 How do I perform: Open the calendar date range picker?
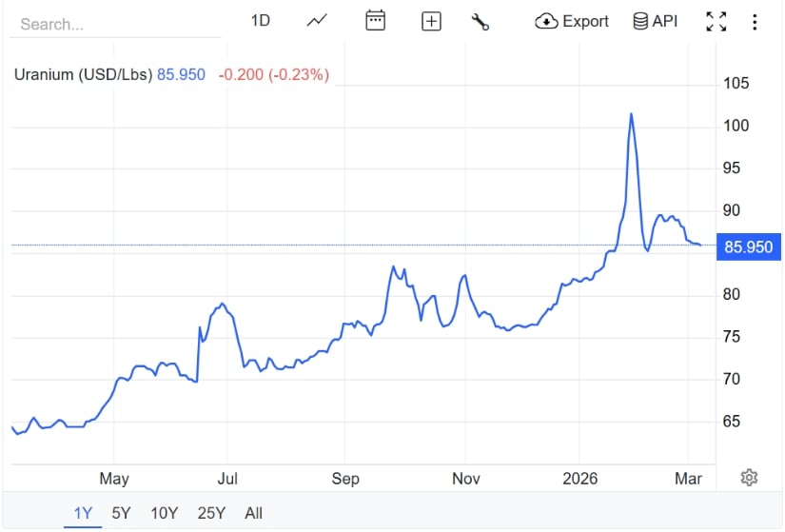click(376, 21)
